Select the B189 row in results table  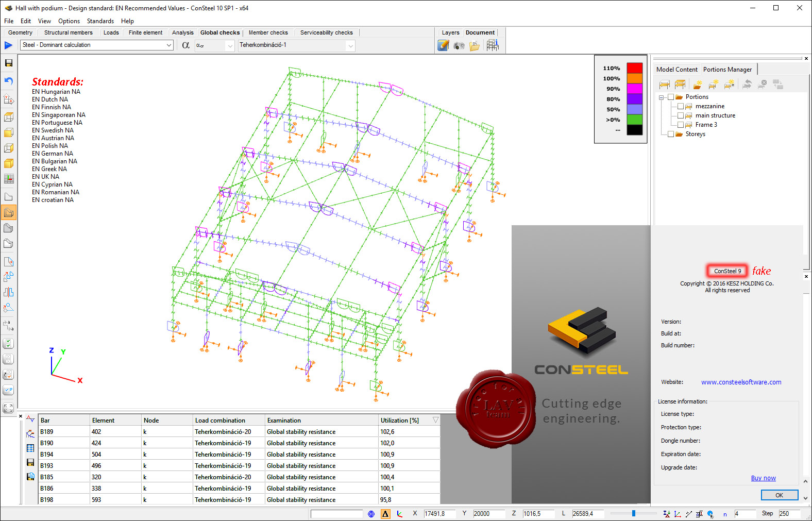(x=239, y=432)
